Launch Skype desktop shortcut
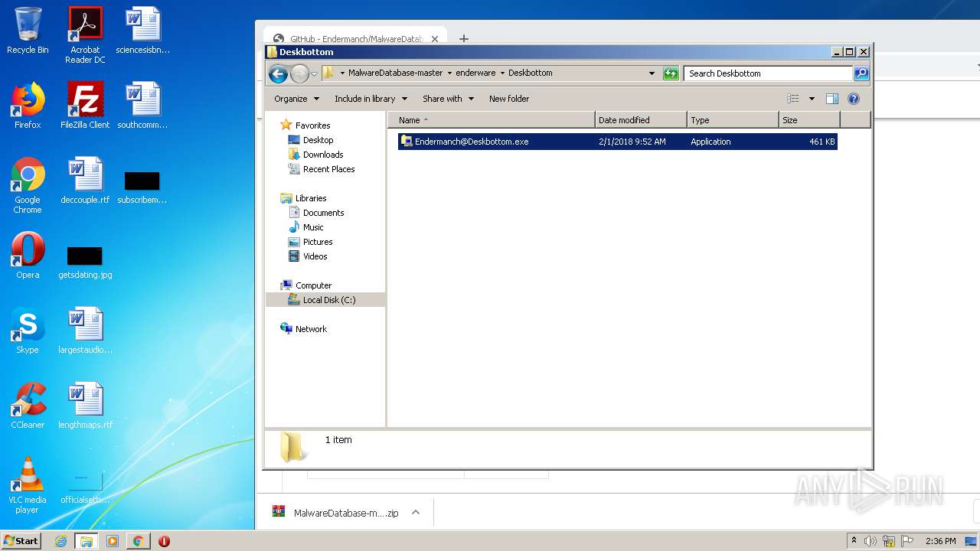The width and height of the screenshot is (980, 551). click(x=28, y=331)
